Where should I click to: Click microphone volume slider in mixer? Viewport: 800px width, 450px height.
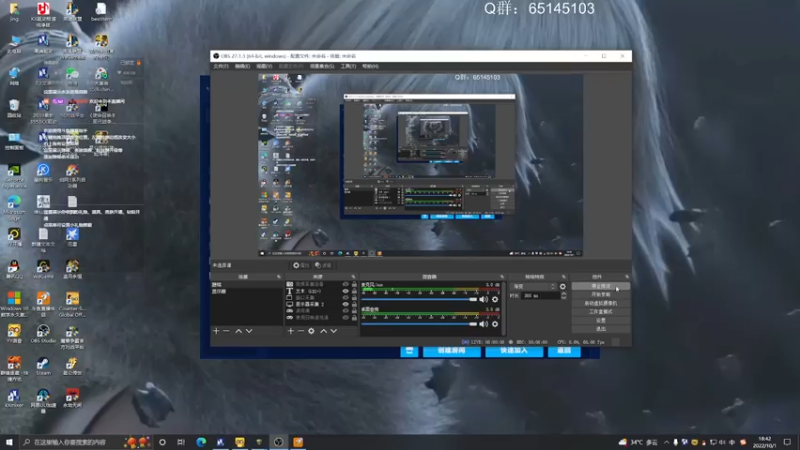[x=419, y=299]
